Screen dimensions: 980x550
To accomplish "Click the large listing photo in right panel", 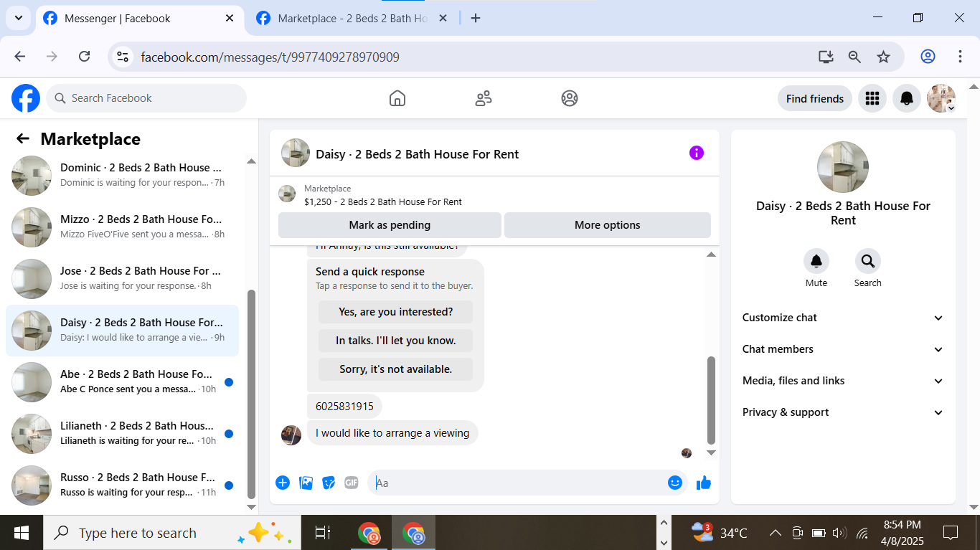I will [843, 167].
